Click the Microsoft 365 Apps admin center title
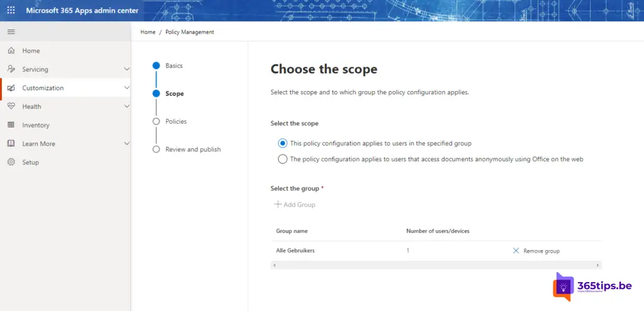644x311 pixels. click(x=82, y=11)
